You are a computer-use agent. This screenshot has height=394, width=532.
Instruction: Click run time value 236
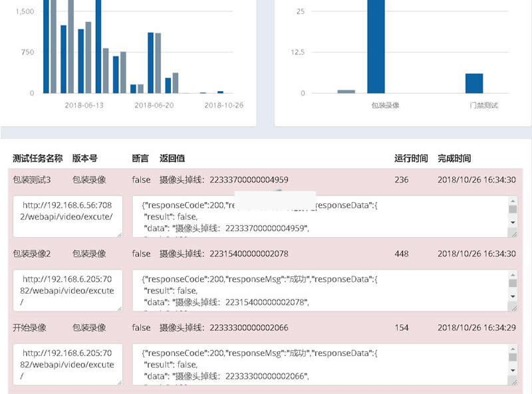click(x=402, y=179)
